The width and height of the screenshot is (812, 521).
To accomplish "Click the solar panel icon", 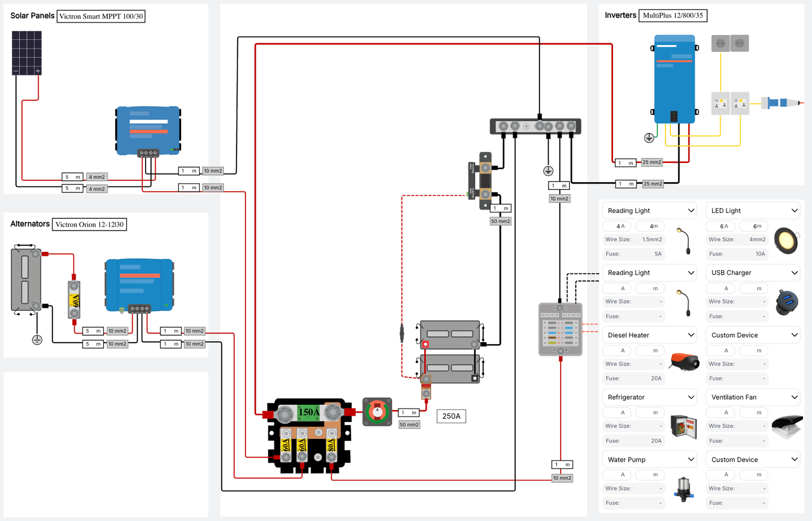I will (x=27, y=53).
